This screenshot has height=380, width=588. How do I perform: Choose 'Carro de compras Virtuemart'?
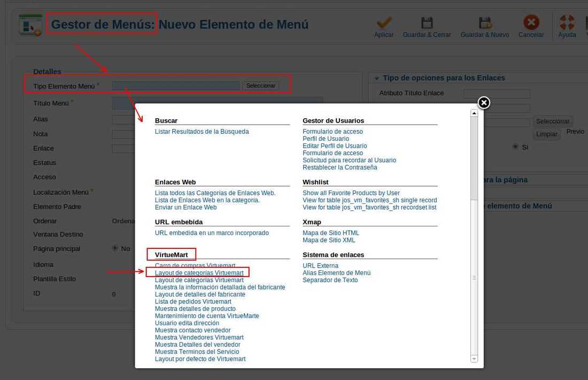pos(195,265)
